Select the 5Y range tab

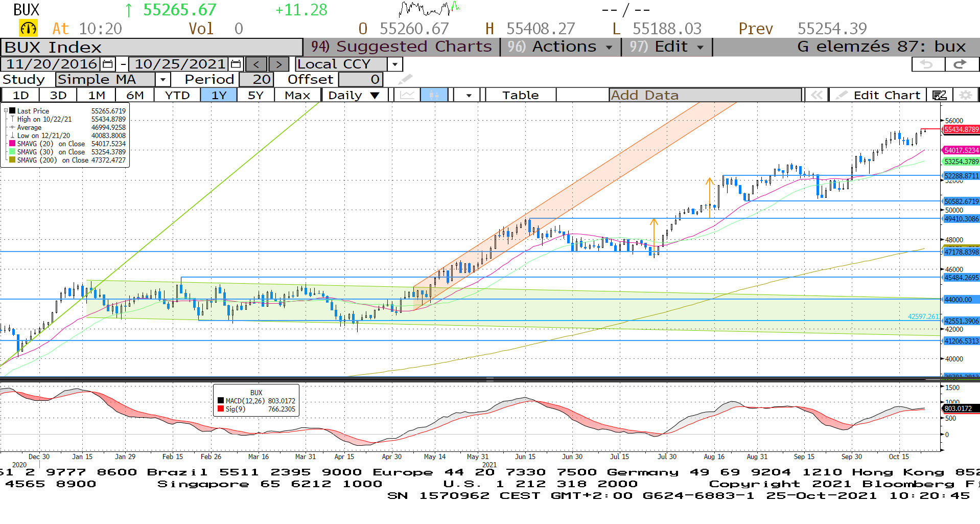pos(255,95)
